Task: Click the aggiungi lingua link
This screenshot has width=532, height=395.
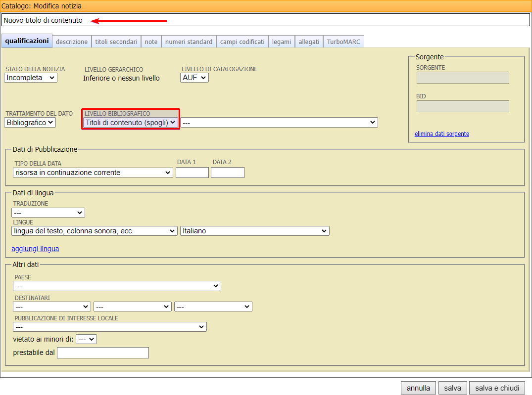Action: tap(35, 249)
